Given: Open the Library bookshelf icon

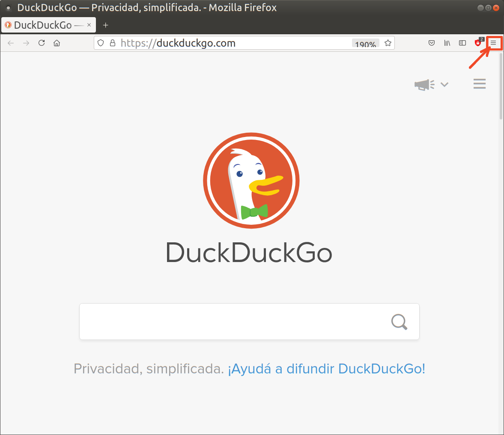Looking at the screenshot, I should click(447, 43).
